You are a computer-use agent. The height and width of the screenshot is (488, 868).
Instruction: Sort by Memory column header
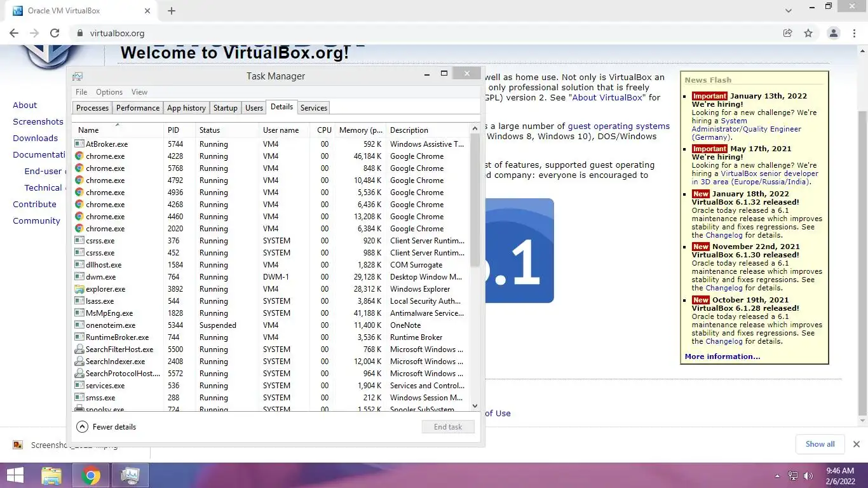pos(360,130)
